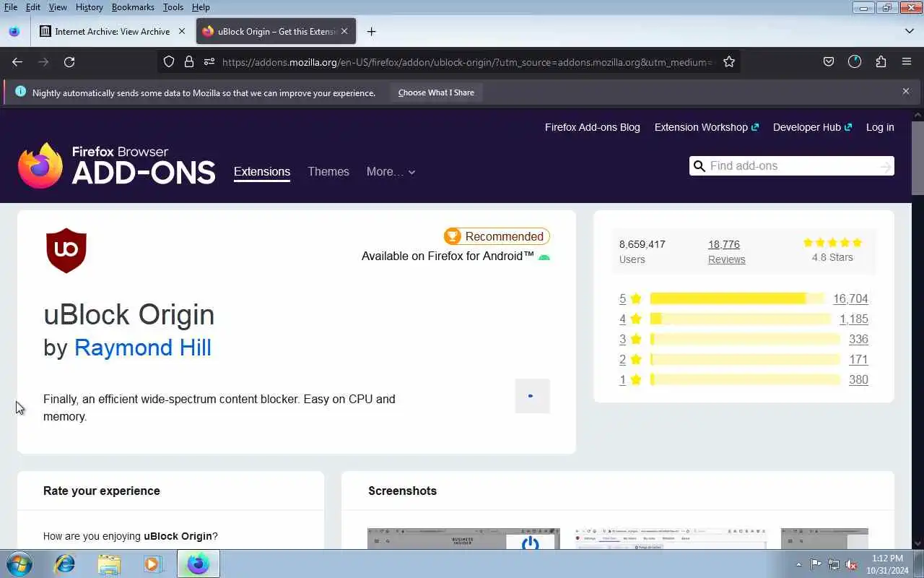Viewport: 924px width, 578px height.
Task: Open Extension Workshop link
Action: [706, 127]
